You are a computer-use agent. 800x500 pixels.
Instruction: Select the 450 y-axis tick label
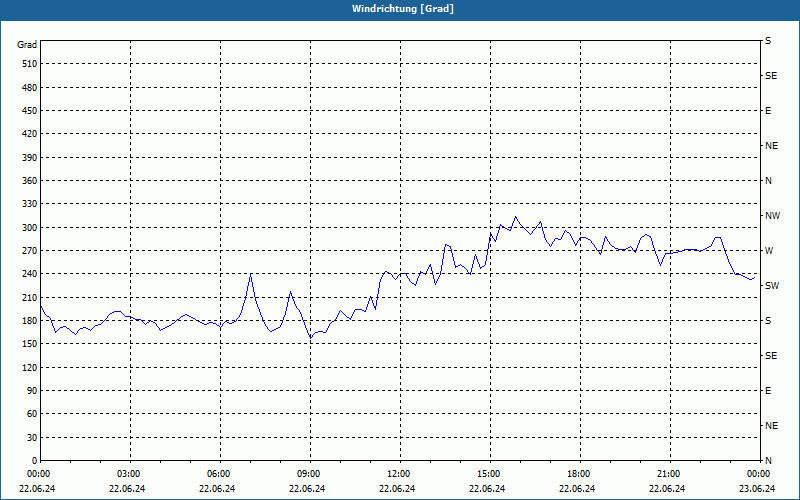30,111
